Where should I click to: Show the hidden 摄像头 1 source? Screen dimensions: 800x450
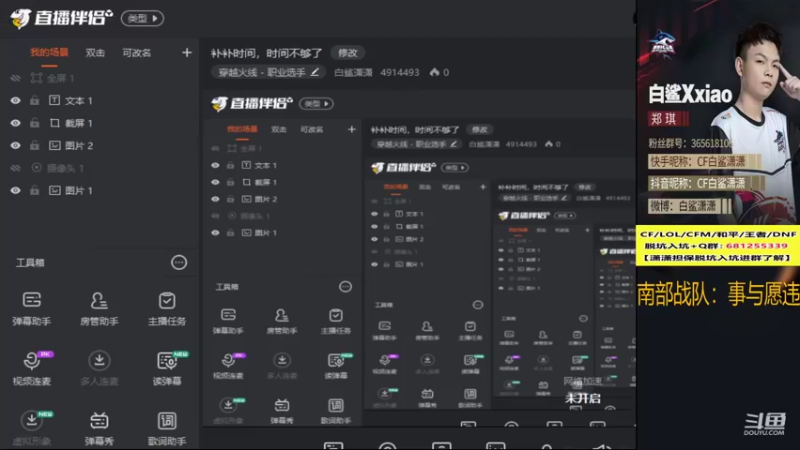tap(15, 168)
